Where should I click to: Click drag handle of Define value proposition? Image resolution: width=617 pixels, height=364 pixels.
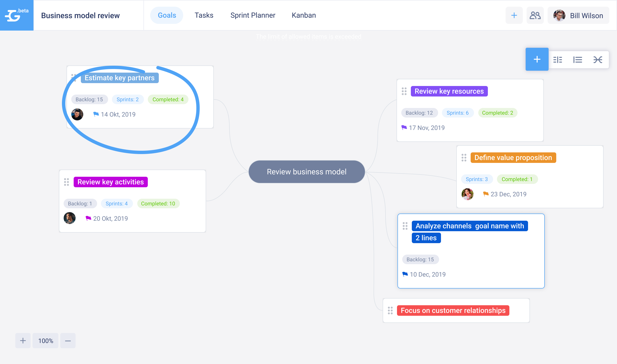pos(463,158)
